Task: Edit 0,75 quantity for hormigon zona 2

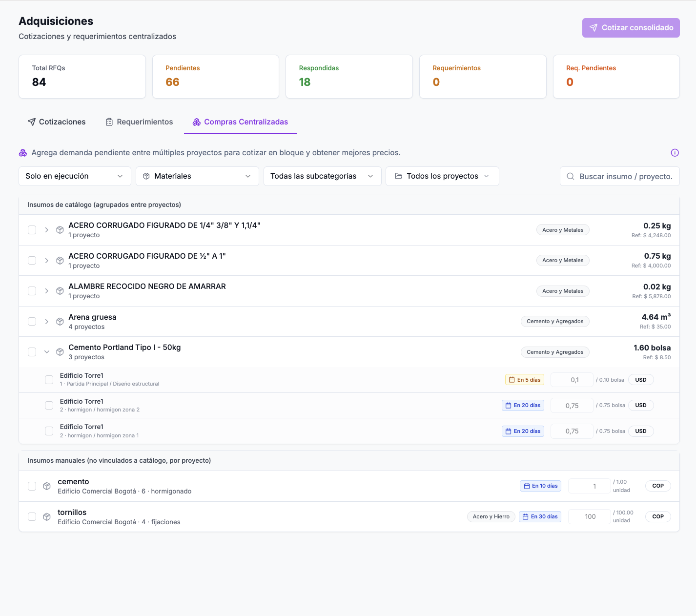Action: coord(572,406)
